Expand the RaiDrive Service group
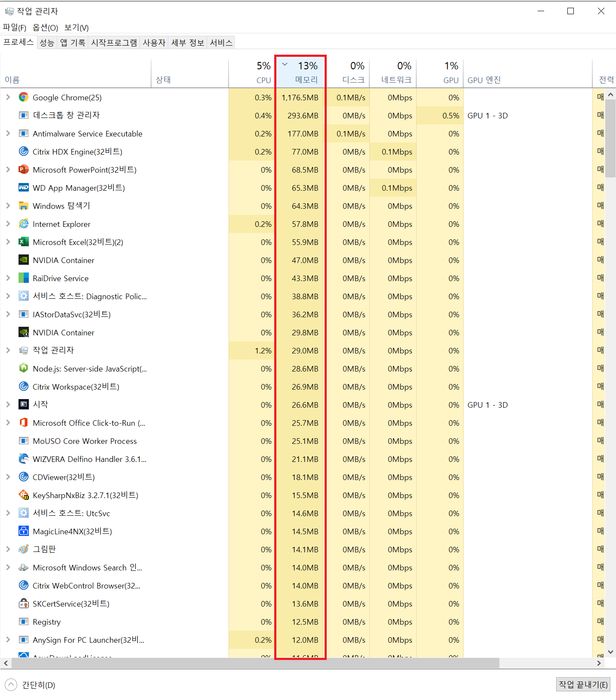The width and height of the screenshot is (616, 700). point(8,278)
